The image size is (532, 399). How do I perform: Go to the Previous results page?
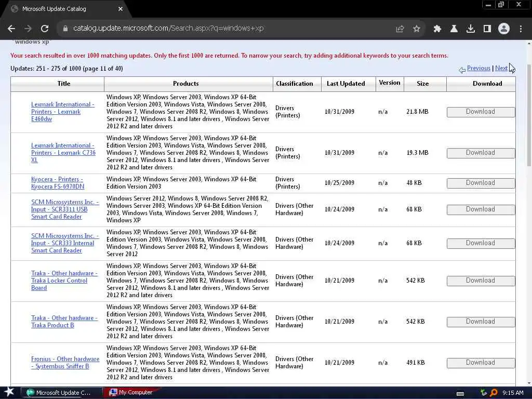[x=478, y=68]
